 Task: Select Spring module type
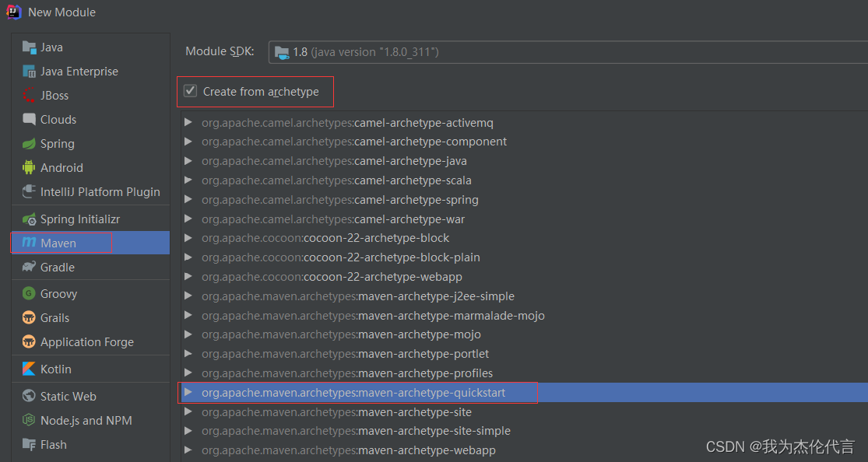(91, 144)
